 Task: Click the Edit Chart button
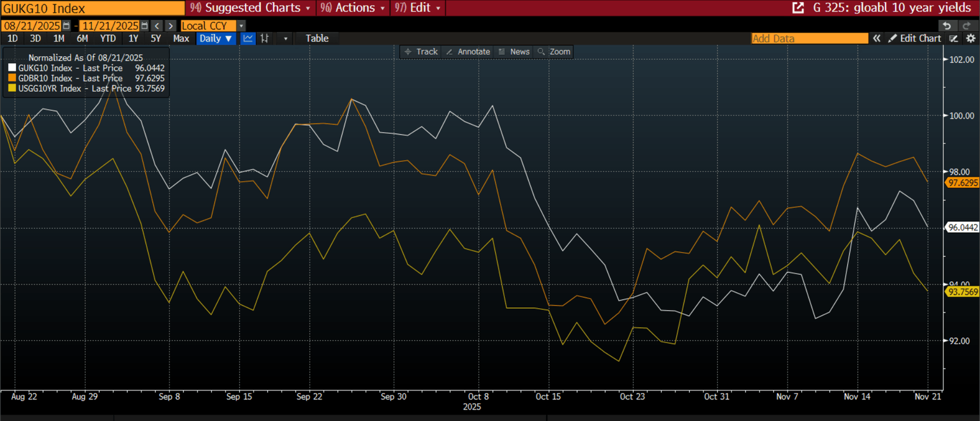[x=915, y=38]
